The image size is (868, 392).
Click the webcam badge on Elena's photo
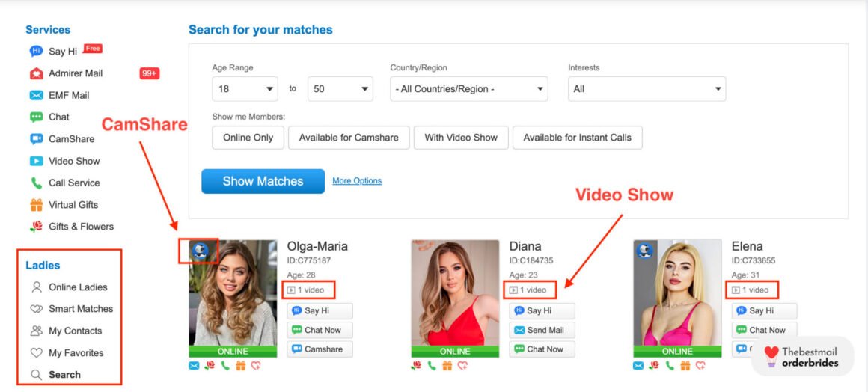pos(644,251)
